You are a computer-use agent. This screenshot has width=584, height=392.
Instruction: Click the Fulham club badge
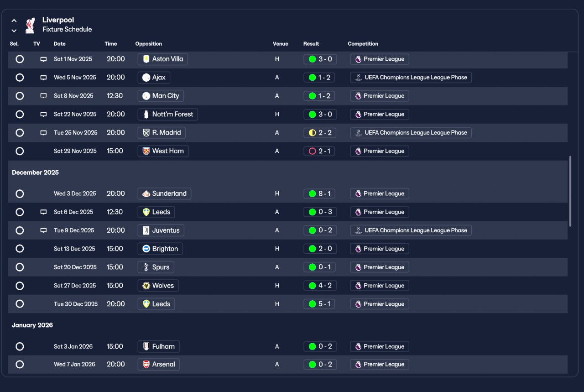(146, 346)
